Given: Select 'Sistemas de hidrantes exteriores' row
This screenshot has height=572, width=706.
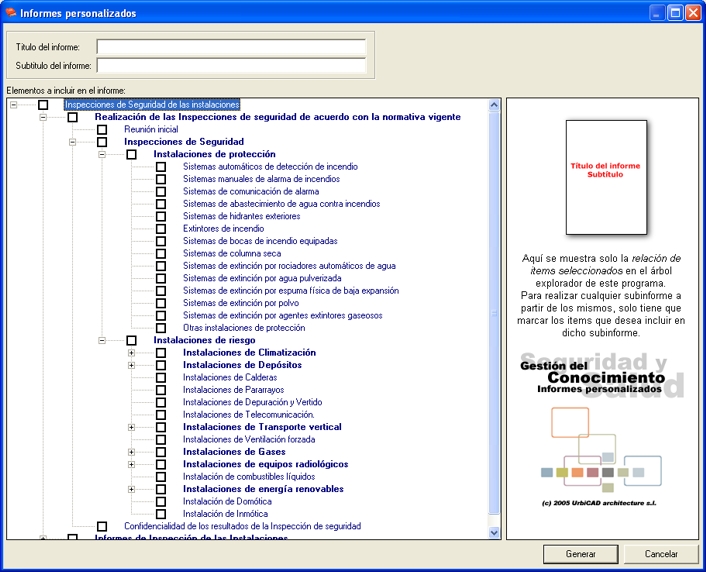Looking at the screenshot, I should [x=241, y=216].
